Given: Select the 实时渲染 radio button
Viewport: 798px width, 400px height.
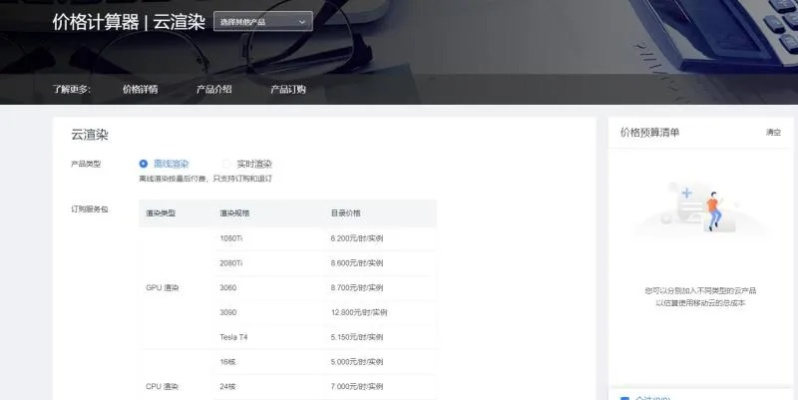Looking at the screenshot, I should [x=228, y=164].
